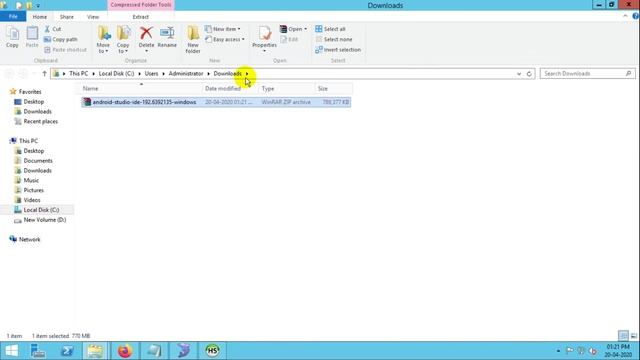Viewport: 640px width, 360px height.
Task: Open the Help question mark icon
Action: point(636,16)
